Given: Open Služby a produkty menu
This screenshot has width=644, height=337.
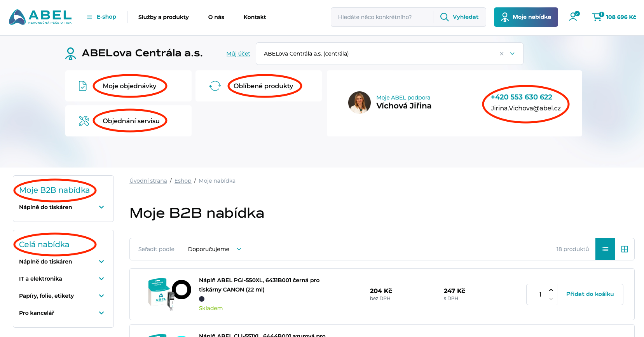Looking at the screenshot, I should (x=164, y=17).
